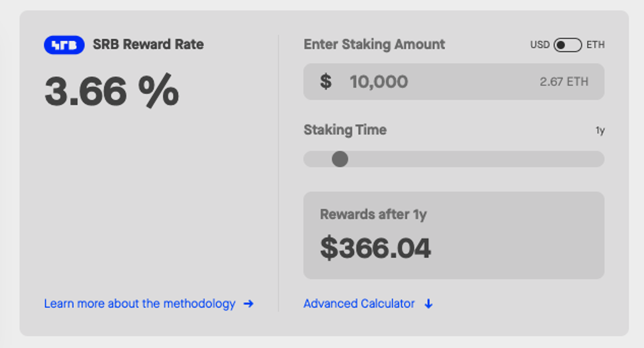Screen dimensions: 644x348
Task: Toggle the USD/ETH currency switch
Action: [x=568, y=45]
